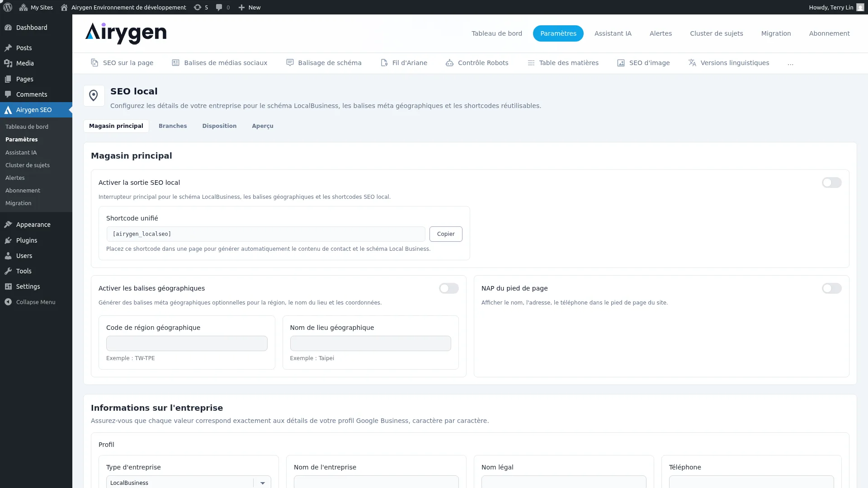Viewport: 868px width, 488px height.
Task: Toggle Activer les balises géographiques
Action: (448, 288)
